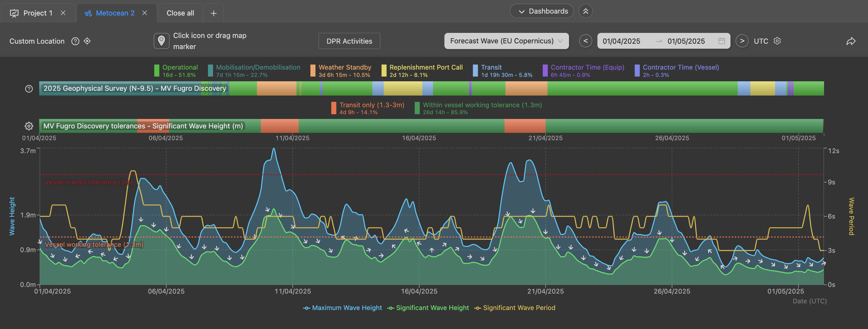Click the DPR Activities button

pyautogui.click(x=349, y=41)
